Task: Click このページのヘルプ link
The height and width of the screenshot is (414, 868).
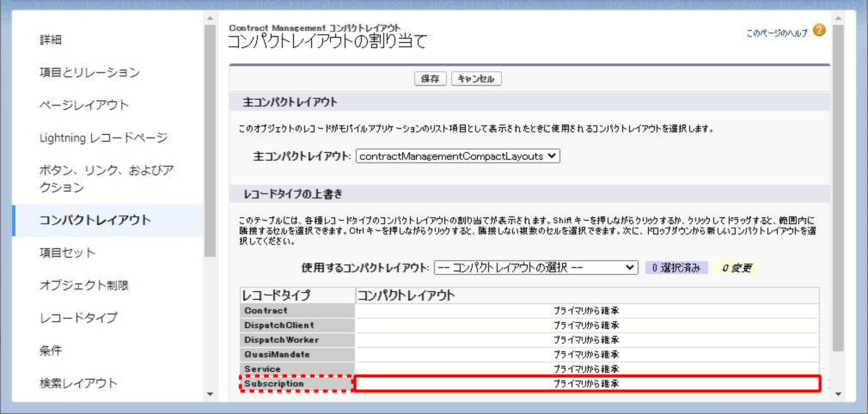Action: (x=777, y=33)
